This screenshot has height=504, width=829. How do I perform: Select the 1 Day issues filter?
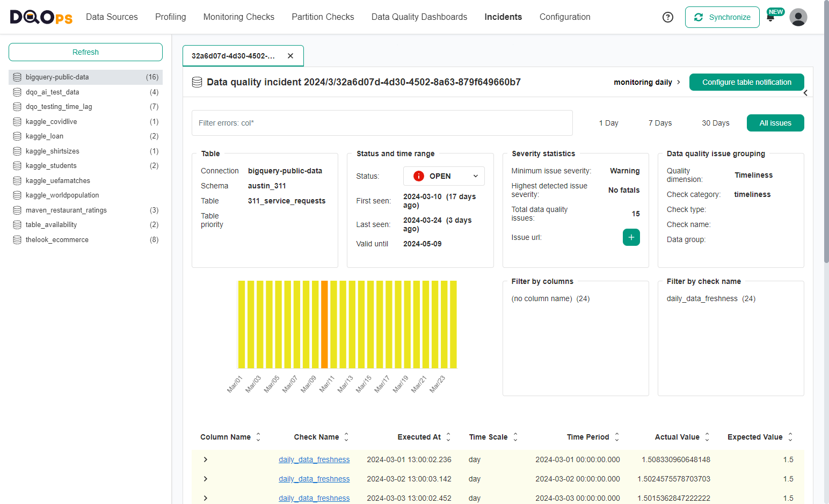point(608,123)
